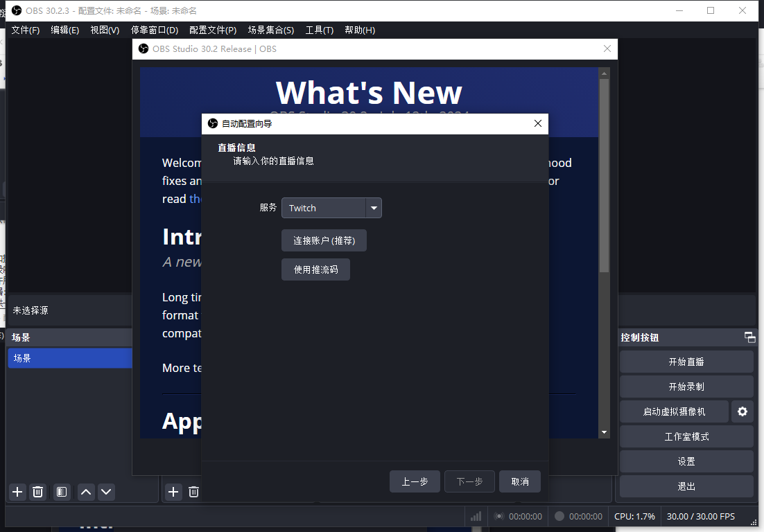
Task: Pop out the Controls dock icon
Action: [x=750, y=337]
